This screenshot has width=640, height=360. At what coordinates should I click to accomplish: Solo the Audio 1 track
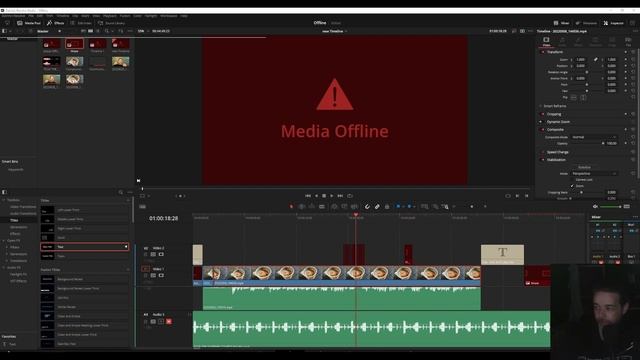161,322
